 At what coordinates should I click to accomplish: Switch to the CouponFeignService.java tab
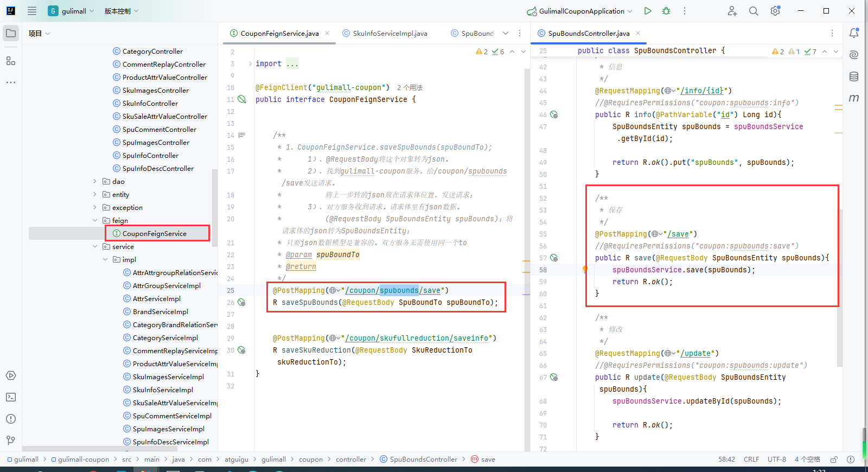(279, 33)
